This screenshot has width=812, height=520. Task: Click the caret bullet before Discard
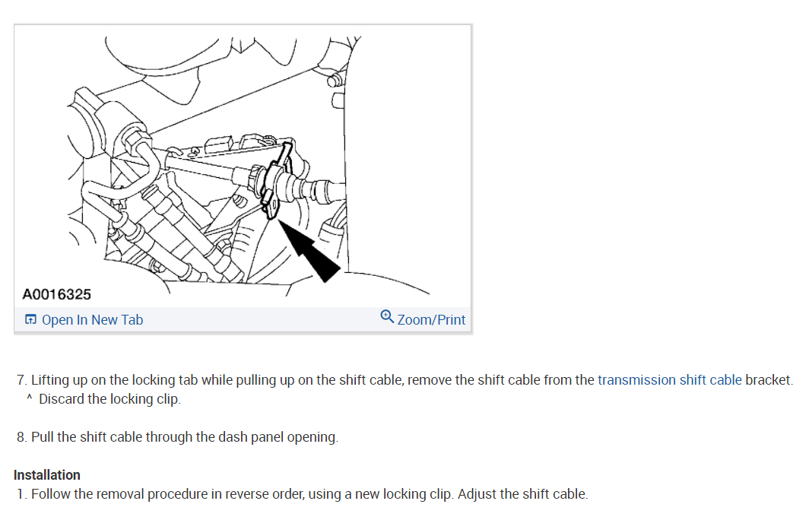(x=30, y=398)
